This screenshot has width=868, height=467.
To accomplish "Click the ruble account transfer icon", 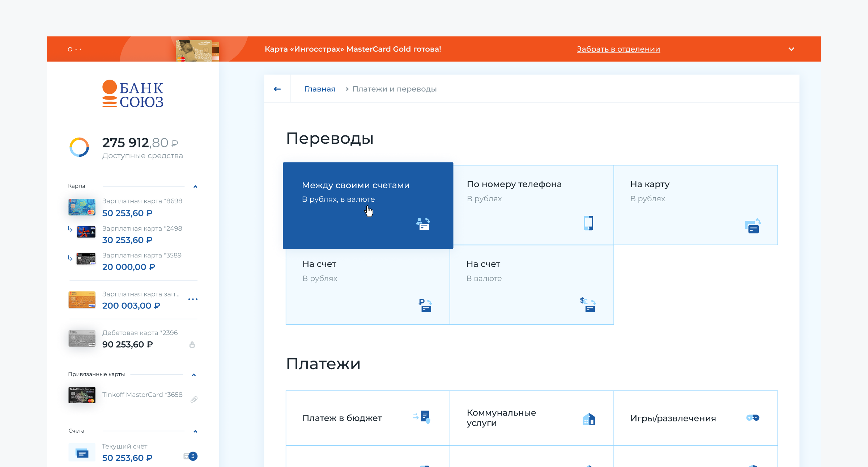I will [x=425, y=305].
